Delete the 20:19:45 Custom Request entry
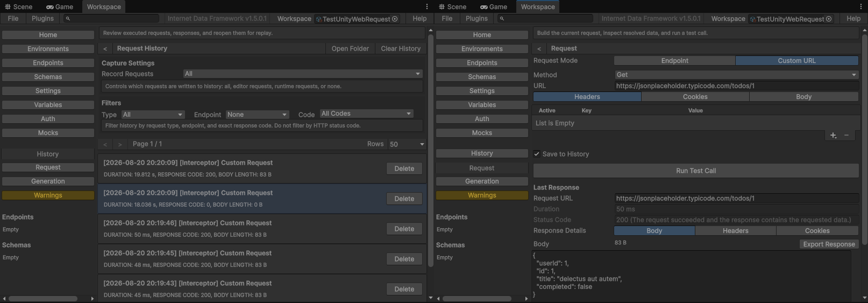868x303 pixels. (x=404, y=259)
